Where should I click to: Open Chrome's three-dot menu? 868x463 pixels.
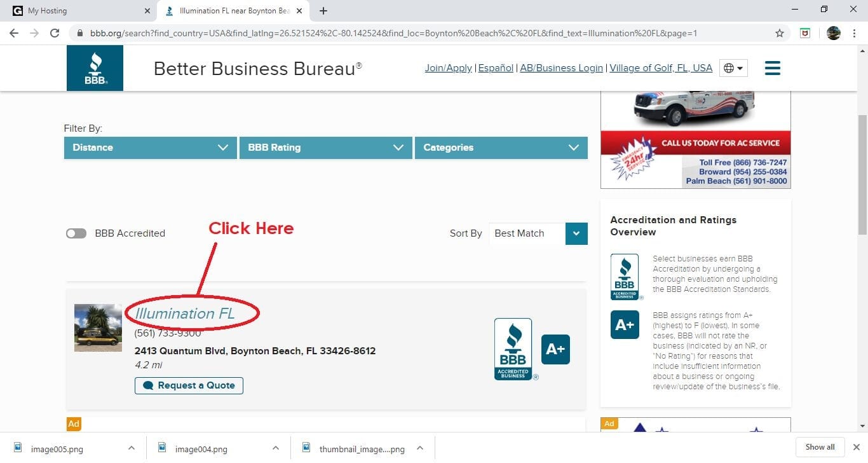coord(854,33)
